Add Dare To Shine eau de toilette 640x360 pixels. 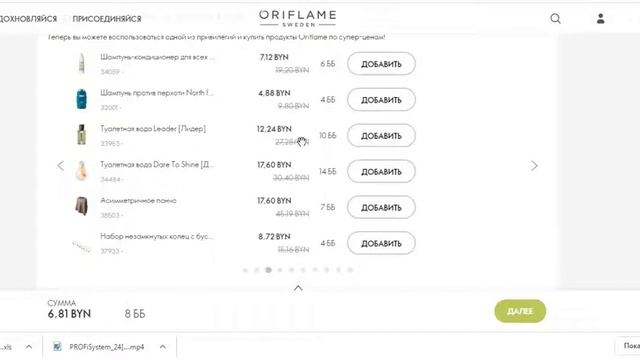point(381,171)
